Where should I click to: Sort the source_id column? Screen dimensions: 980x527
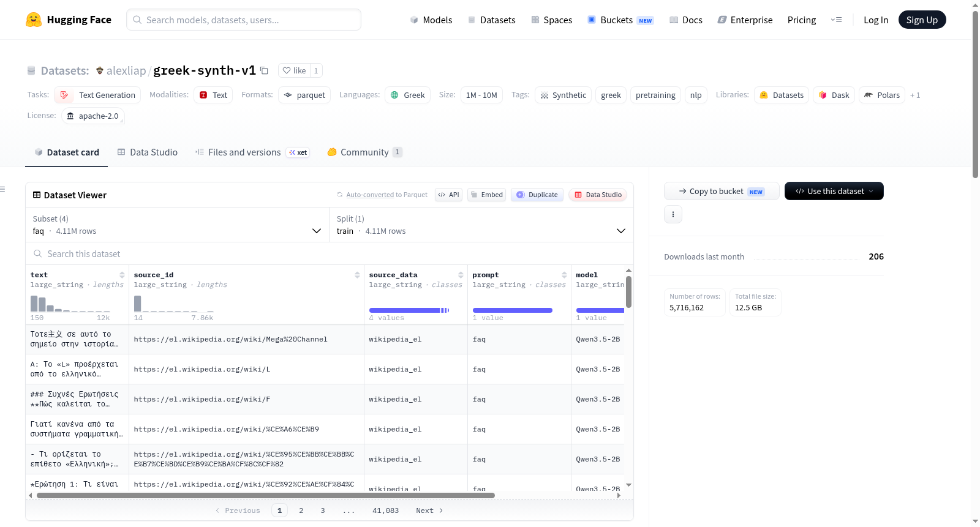point(357,275)
